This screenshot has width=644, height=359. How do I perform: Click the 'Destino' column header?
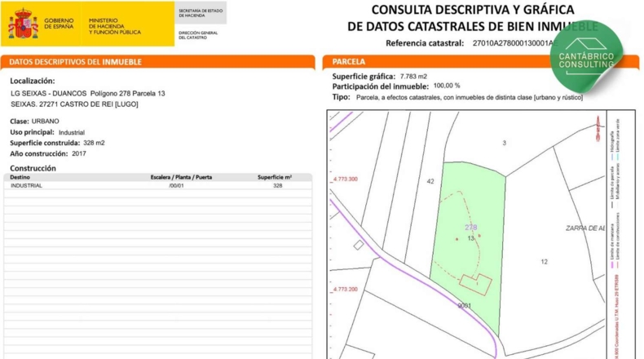coord(20,177)
